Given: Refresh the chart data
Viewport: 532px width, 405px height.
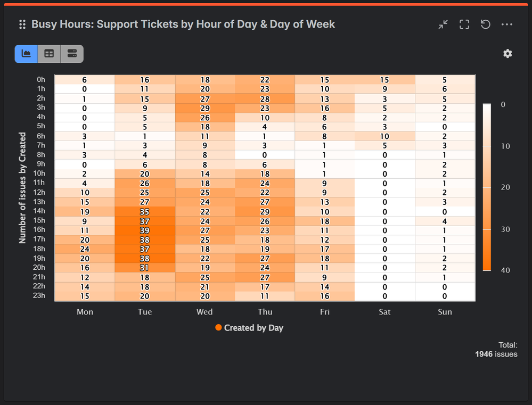Looking at the screenshot, I should click(485, 24).
